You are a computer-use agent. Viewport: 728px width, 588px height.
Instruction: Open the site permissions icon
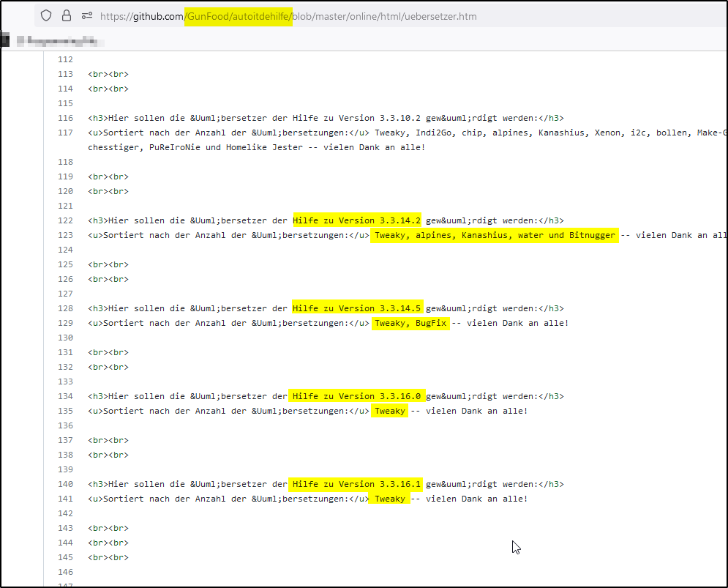[87, 15]
